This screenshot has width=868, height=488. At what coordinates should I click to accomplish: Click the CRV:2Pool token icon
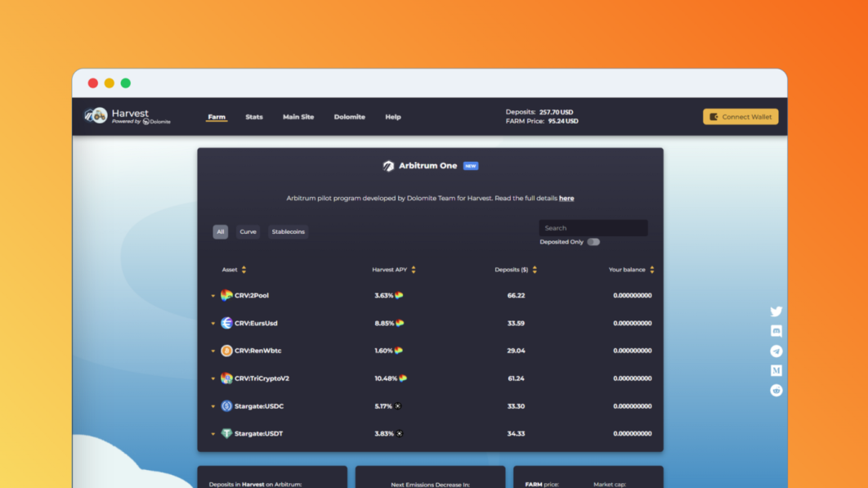point(226,295)
